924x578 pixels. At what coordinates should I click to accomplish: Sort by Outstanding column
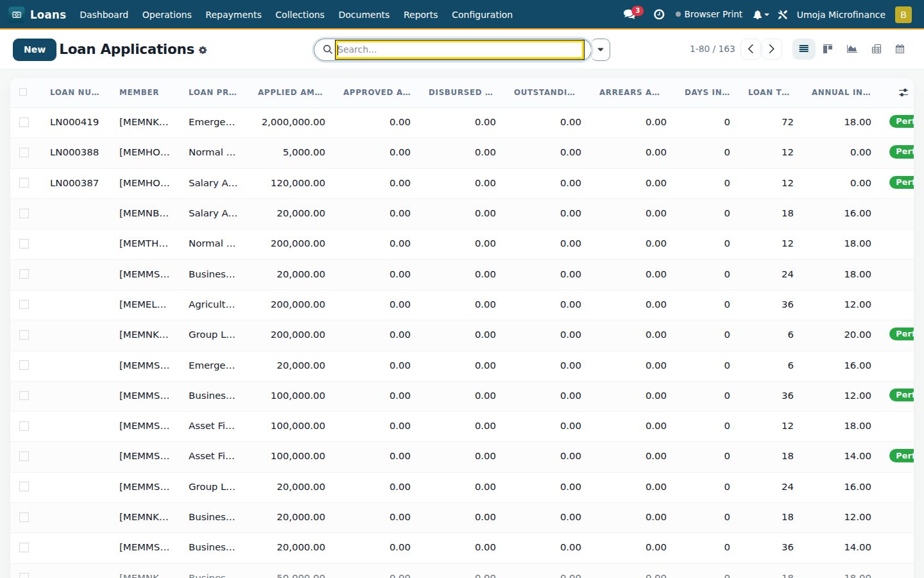(x=544, y=92)
